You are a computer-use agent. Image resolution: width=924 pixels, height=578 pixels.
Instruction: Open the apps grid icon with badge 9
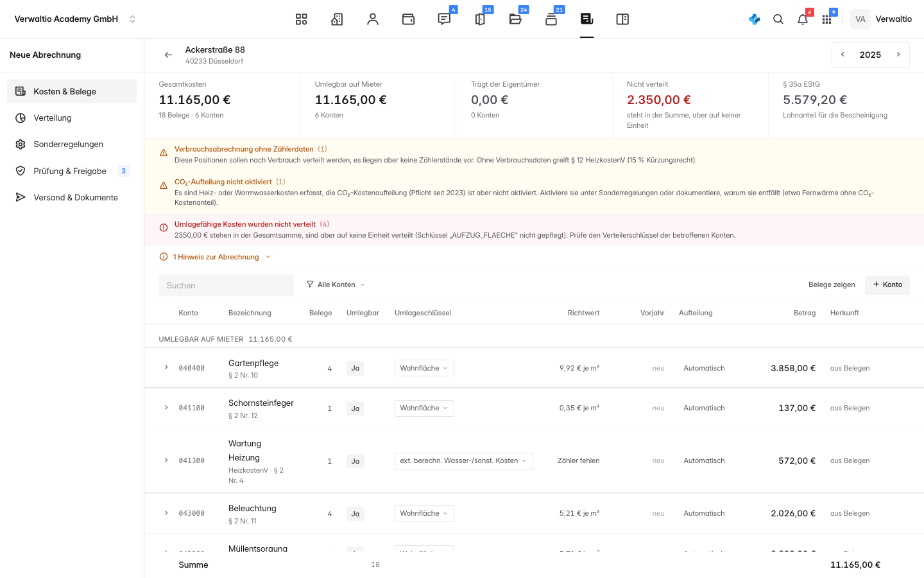(826, 19)
